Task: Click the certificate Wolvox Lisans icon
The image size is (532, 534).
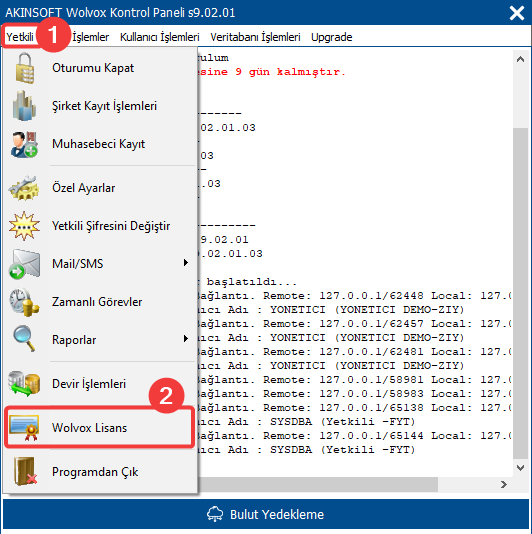Action: [x=24, y=427]
